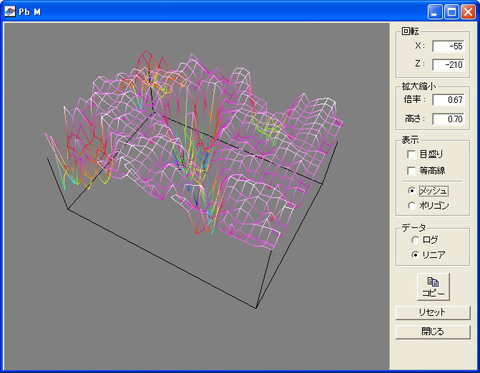Viewport: 480px width, 373px height.
Task: Click the X rotation input field
Action: [x=448, y=46]
